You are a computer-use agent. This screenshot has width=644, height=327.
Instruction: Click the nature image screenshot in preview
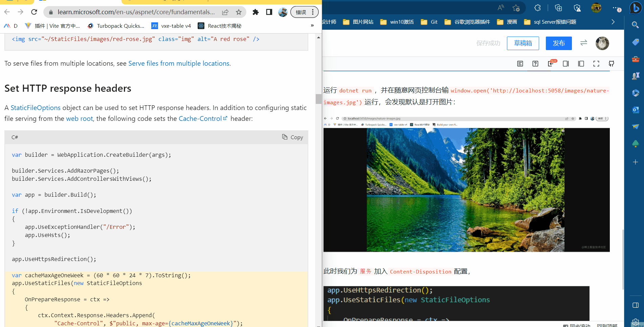point(466,184)
